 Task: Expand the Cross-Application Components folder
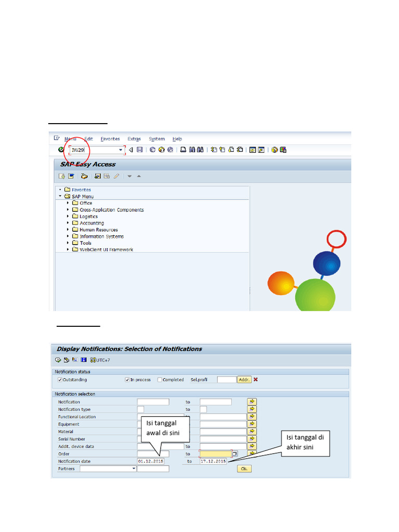68,210
